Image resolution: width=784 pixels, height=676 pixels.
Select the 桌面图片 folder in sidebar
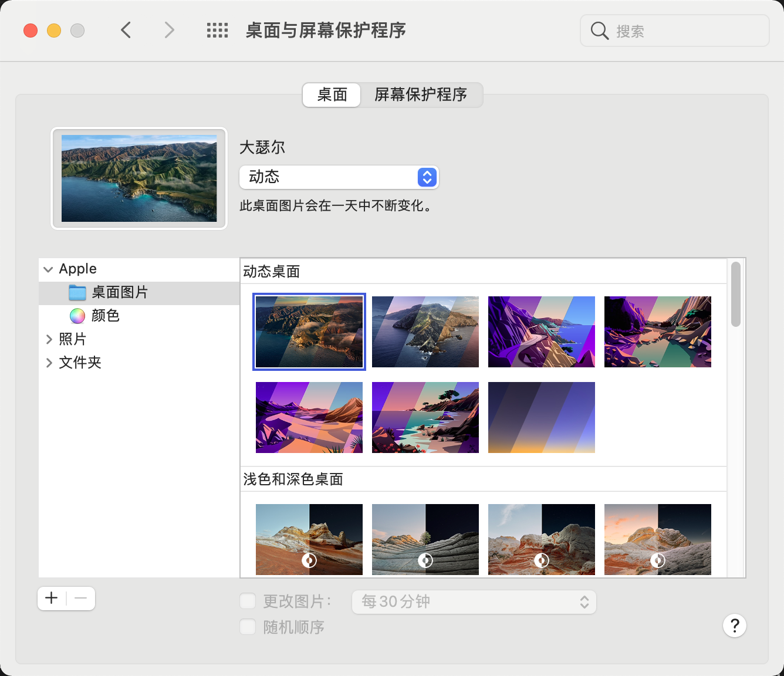[x=120, y=292]
